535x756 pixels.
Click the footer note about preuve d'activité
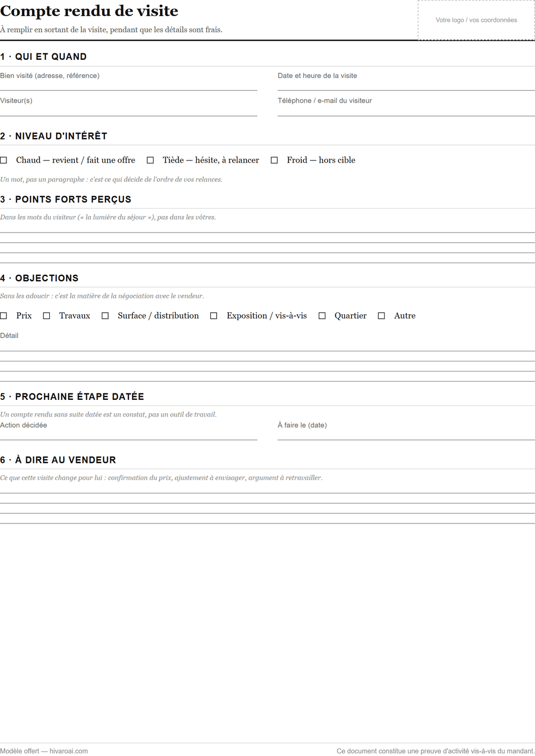tap(435, 751)
